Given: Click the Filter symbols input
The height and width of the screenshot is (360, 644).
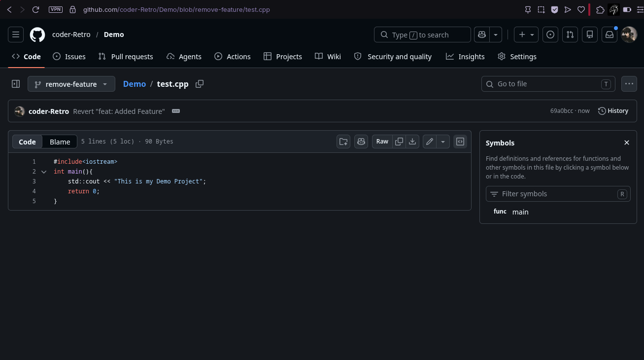Looking at the screenshot, I should click(x=558, y=194).
